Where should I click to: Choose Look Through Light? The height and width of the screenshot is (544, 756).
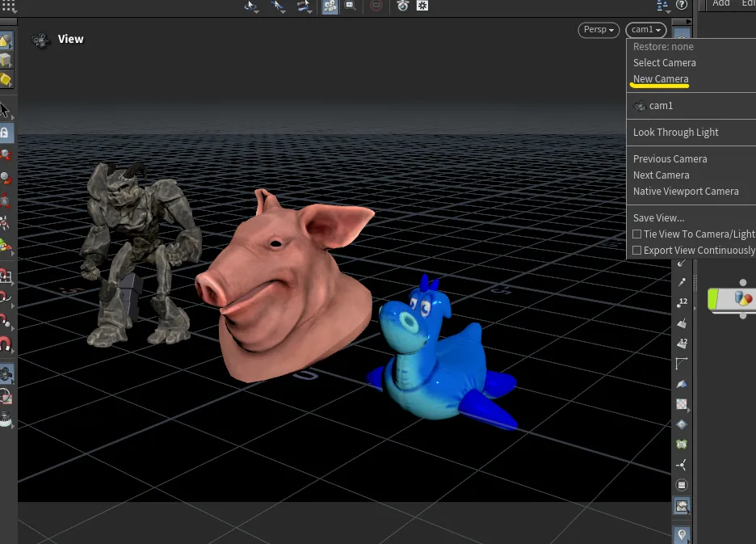point(675,133)
